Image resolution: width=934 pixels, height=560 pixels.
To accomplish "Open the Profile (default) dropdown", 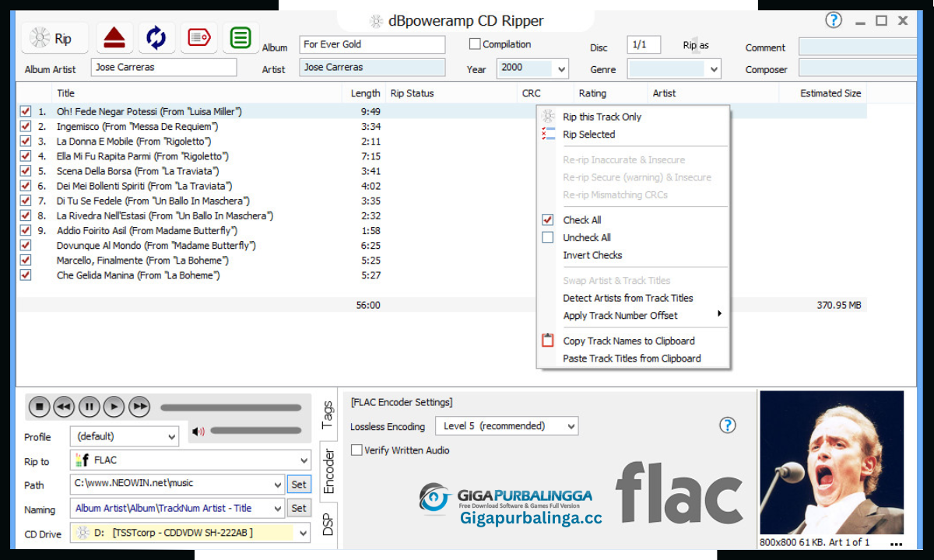I will 172,437.
